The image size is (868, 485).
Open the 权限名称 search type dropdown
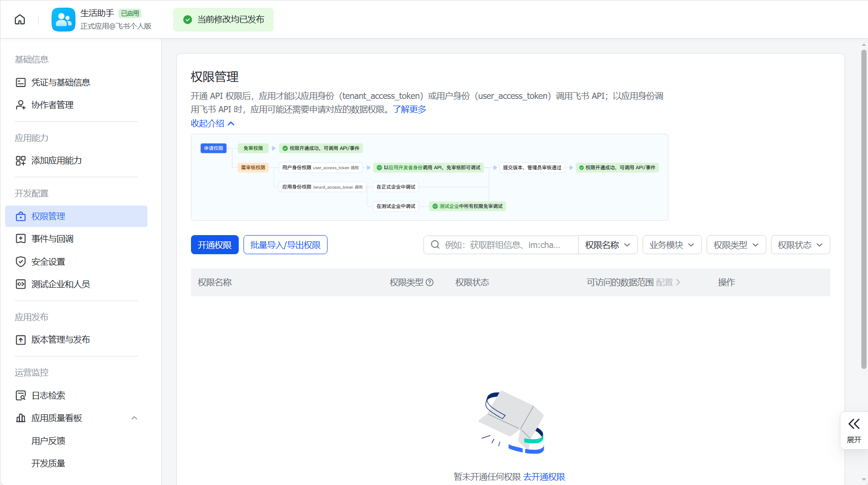coord(607,245)
